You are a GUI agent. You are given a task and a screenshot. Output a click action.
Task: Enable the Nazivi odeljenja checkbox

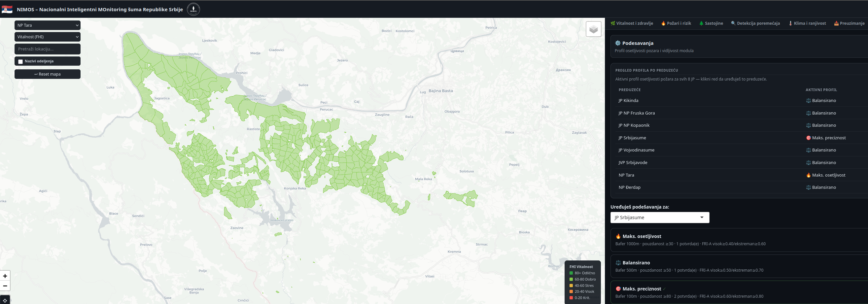click(x=20, y=61)
